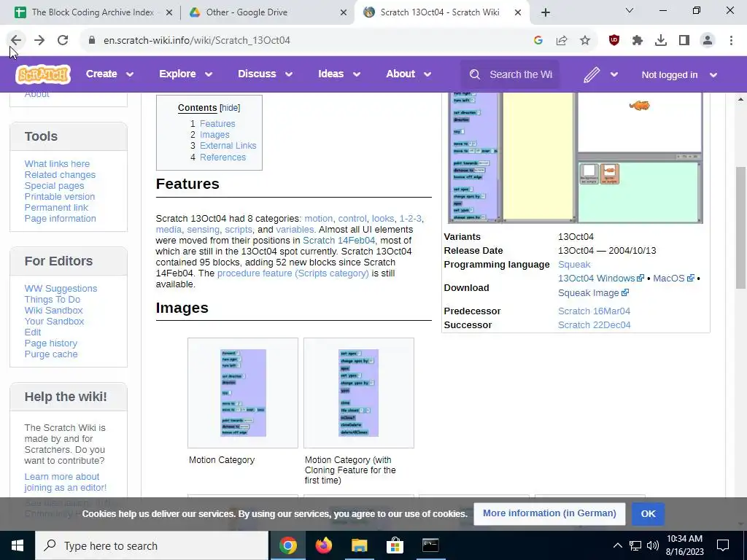Click the lock site info icon
Screen dimensions: 747x560
(x=92, y=41)
